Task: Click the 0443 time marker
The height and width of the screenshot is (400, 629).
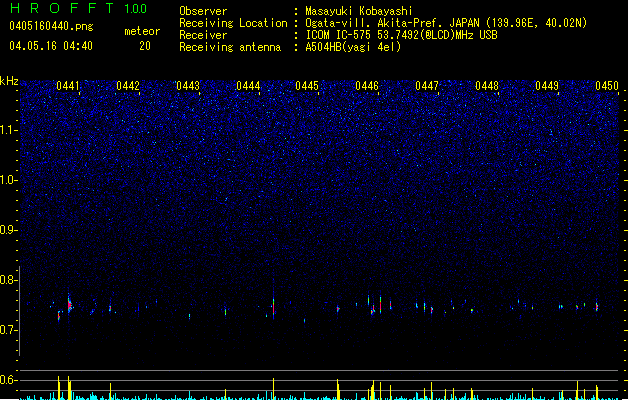Action: click(188, 86)
